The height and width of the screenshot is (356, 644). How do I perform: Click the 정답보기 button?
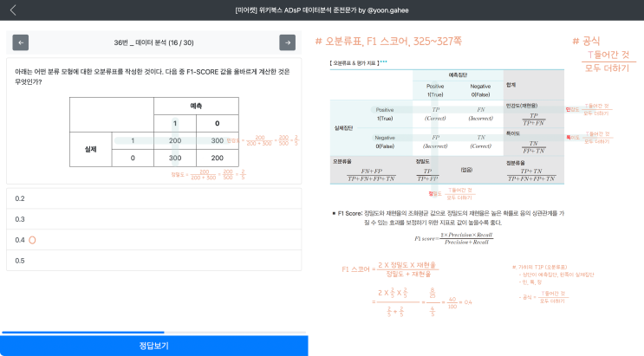tap(154, 346)
